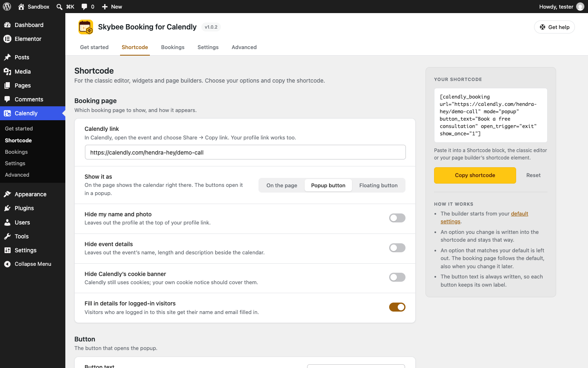
Task: Open Users in the sidebar
Action: tap(33, 222)
